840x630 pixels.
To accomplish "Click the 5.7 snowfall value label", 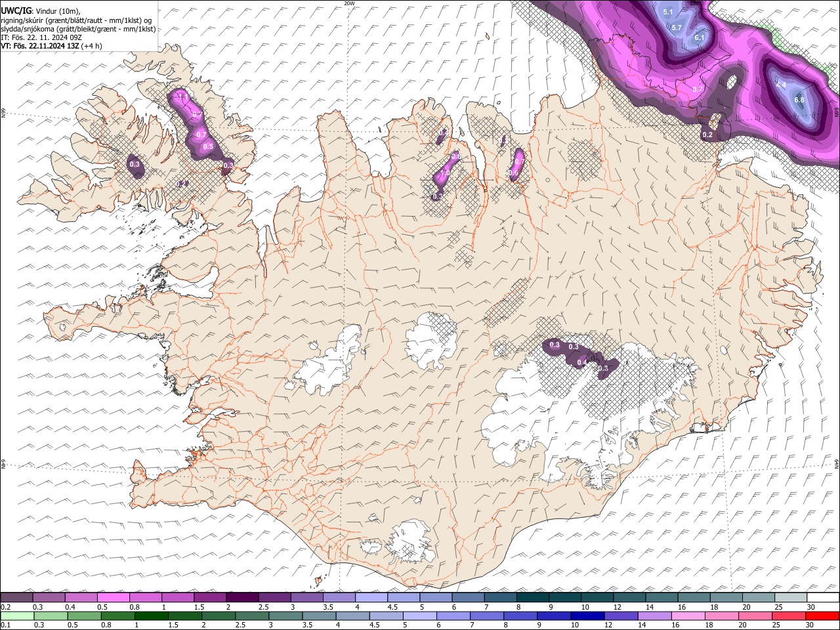I will point(677,28).
